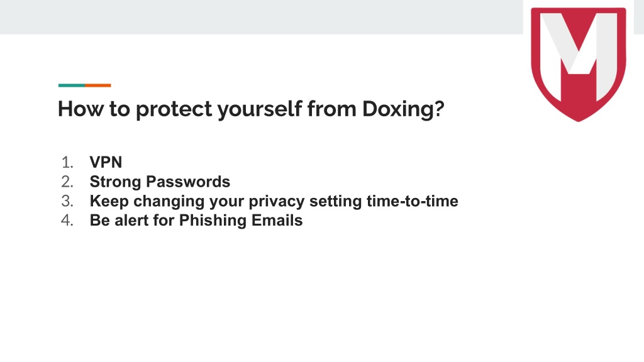Click list number '2.' before Strong Passwords

[67, 182]
